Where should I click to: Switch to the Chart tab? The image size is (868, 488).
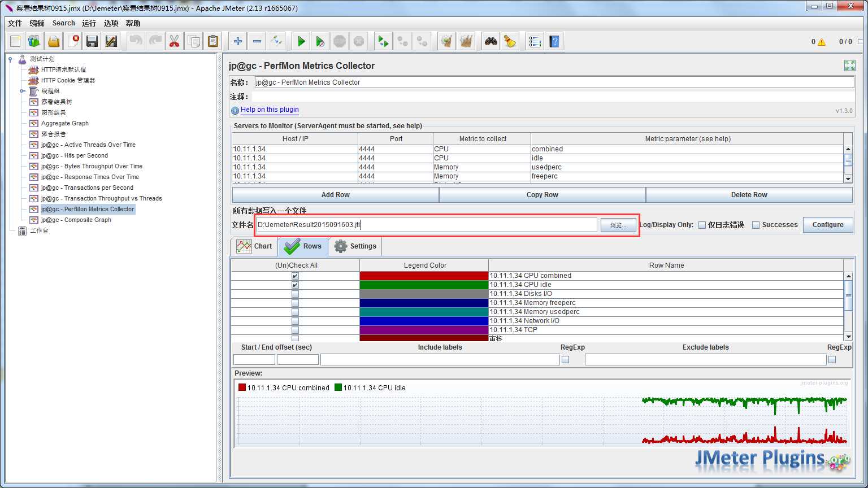[x=254, y=246]
